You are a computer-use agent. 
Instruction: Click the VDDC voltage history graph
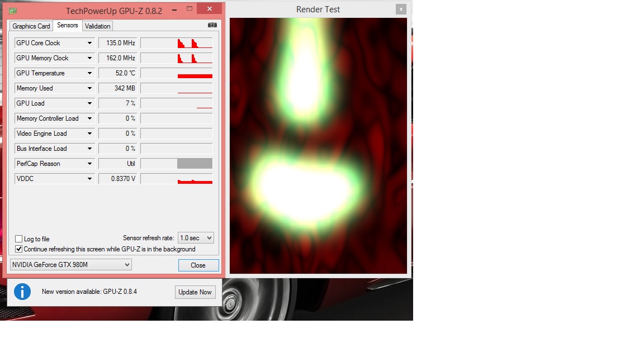click(177, 179)
